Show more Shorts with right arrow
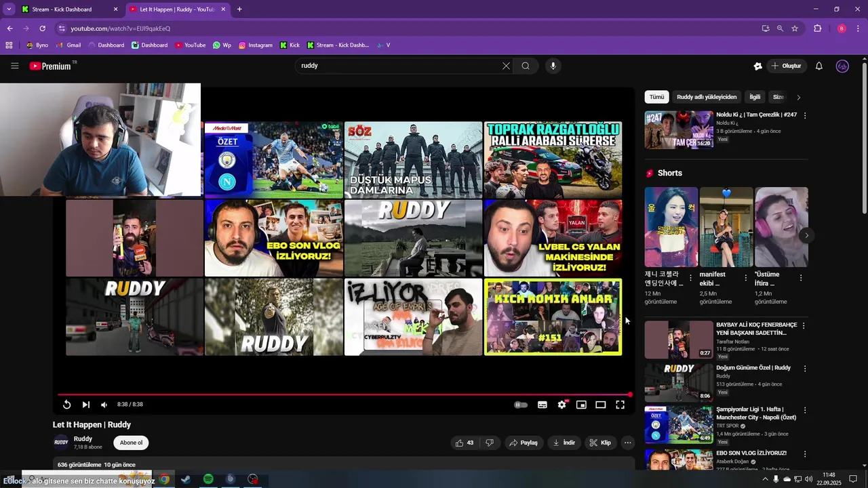 806,235
